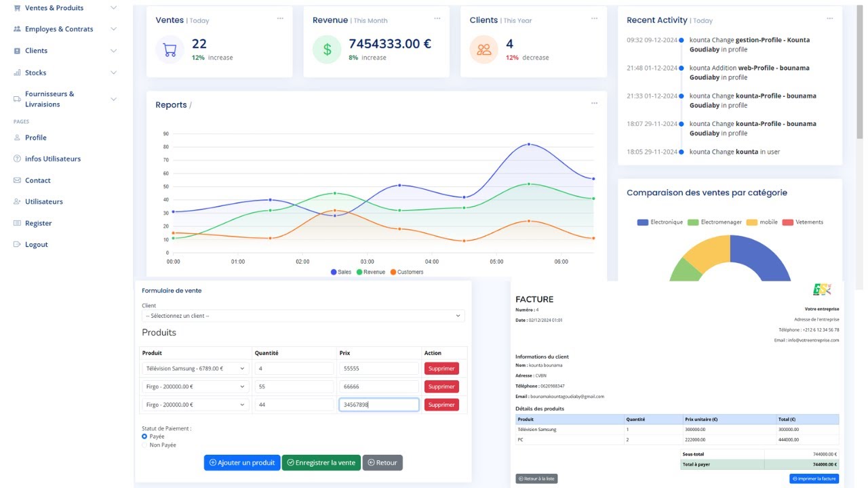The image size is (868, 488).
Task: Click the shopping cart icon in Ventes card
Action: [170, 49]
